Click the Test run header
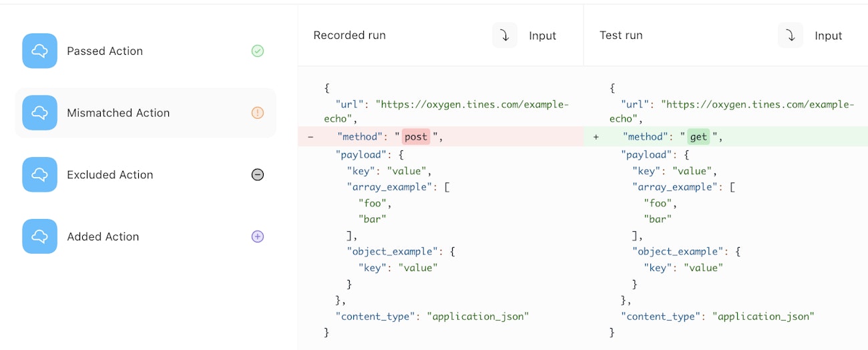Screen dimensions: 868x350 (621, 35)
